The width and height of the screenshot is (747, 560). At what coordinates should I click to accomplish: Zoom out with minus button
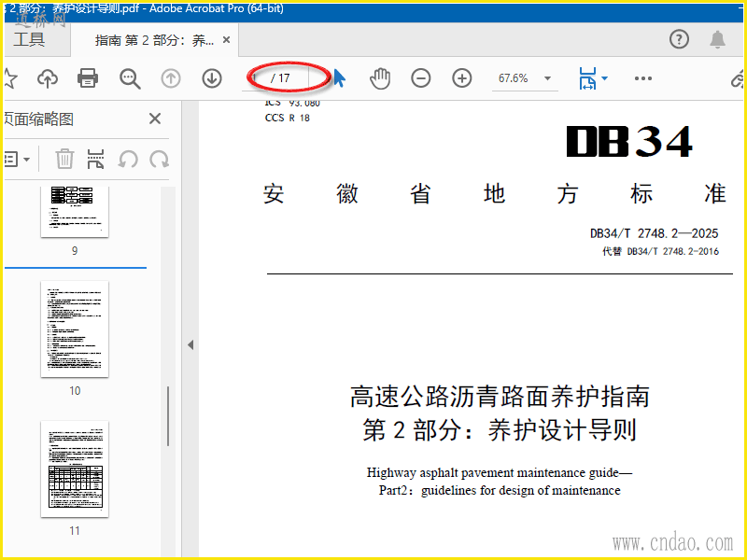421,78
